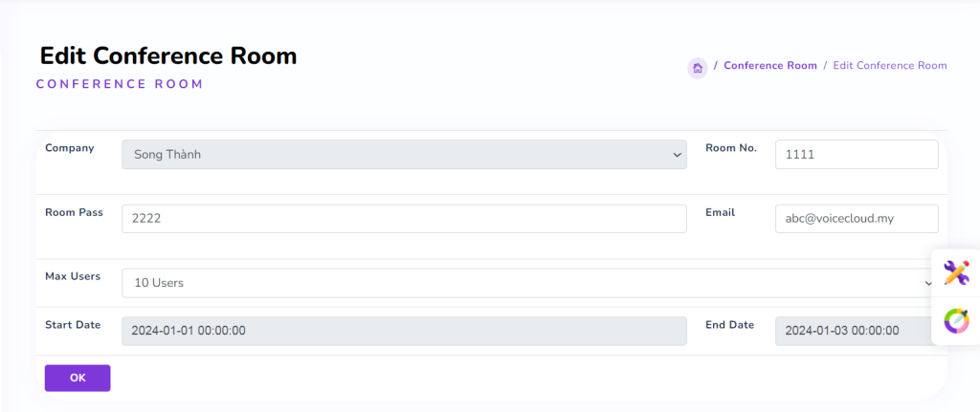The image size is (980, 412).
Task: Click the 10 Users selection text
Action: click(x=159, y=283)
